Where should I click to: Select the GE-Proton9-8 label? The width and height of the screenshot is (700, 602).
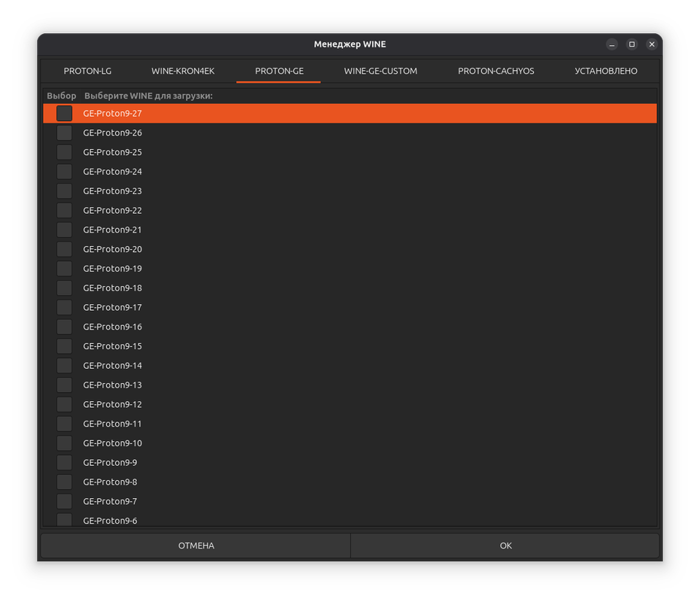(110, 482)
